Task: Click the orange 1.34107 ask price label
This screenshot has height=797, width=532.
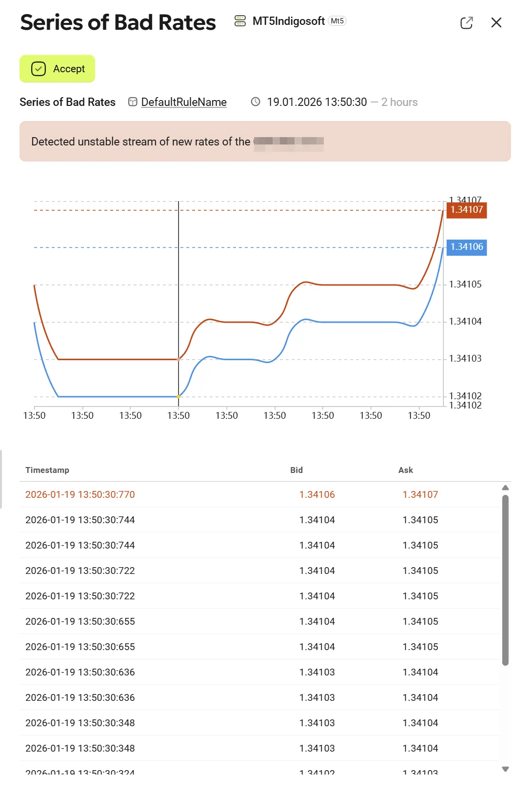Action: click(467, 210)
